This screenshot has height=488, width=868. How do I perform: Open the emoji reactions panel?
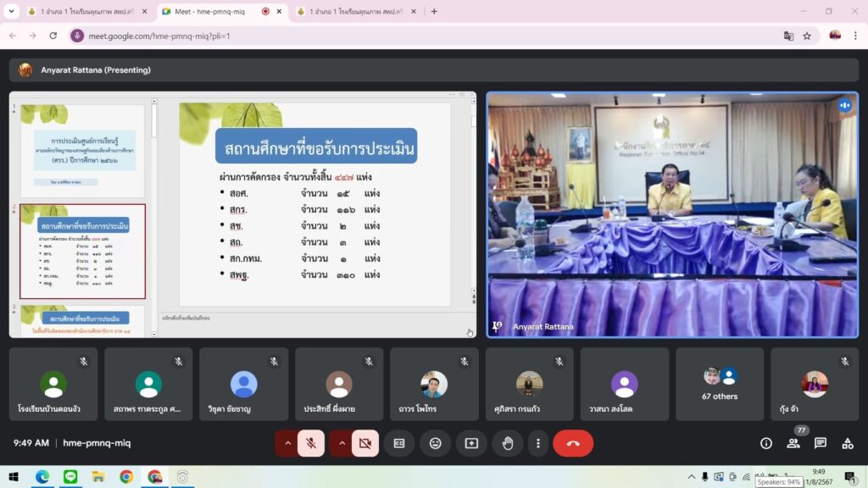click(435, 443)
